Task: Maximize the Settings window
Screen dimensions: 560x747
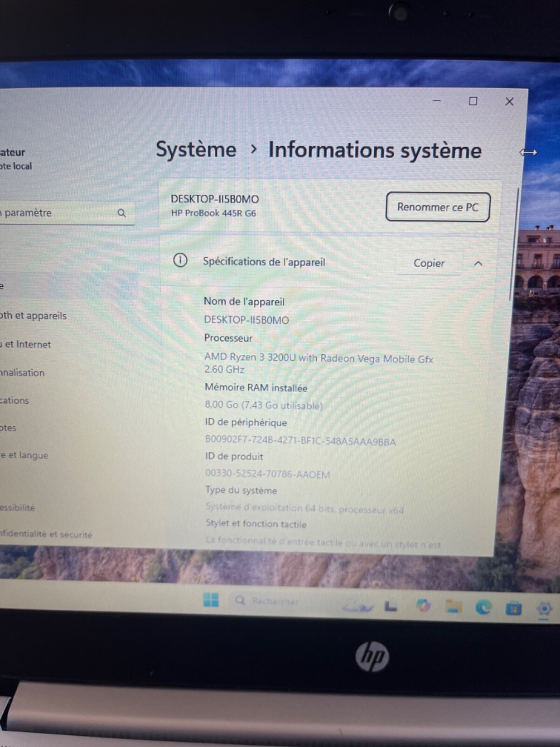Action: tap(473, 101)
